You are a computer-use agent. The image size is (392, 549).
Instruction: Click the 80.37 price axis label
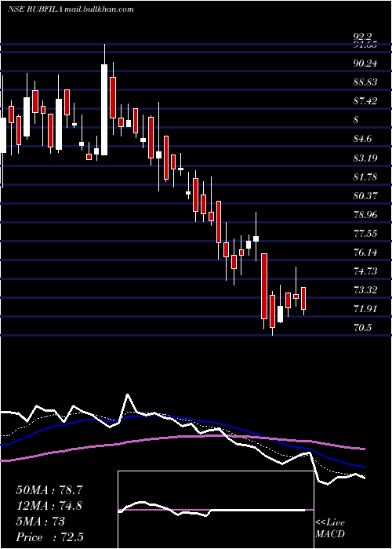point(365,195)
